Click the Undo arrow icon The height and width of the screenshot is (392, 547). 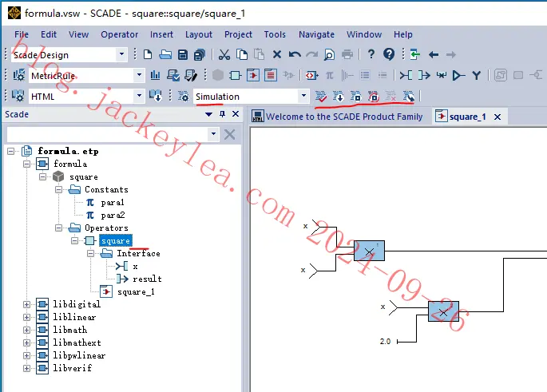295,55
